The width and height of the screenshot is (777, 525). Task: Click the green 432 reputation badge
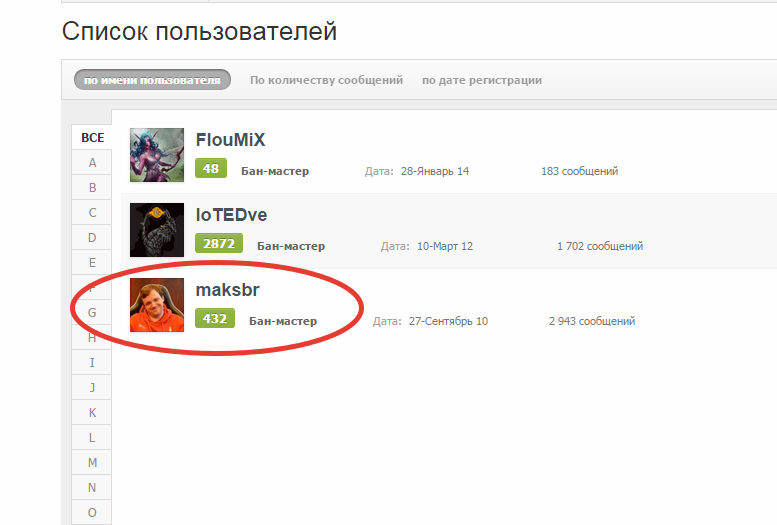[215, 318]
